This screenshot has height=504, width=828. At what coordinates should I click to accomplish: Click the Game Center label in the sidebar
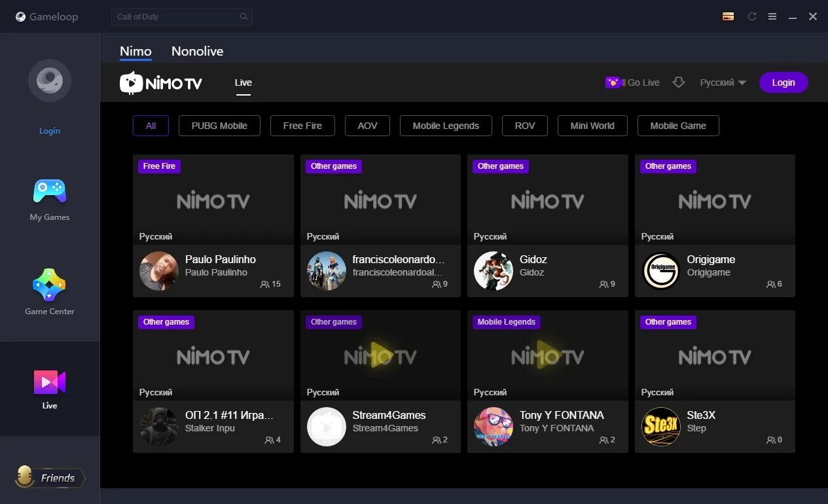(50, 312)
